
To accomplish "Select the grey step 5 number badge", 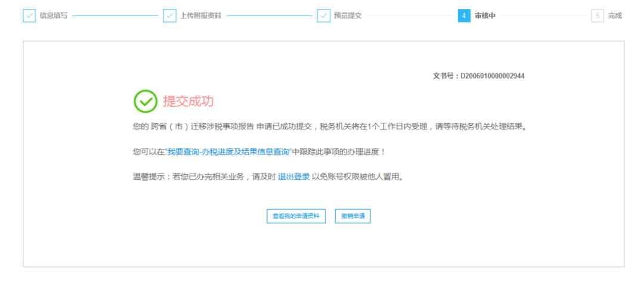I will pos(597,16).
